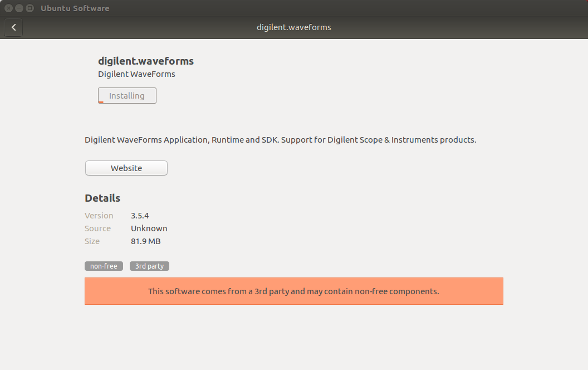Click the version number 3.5.4
The height and width of the screenshot is (370, 588).
pos(140,216)
